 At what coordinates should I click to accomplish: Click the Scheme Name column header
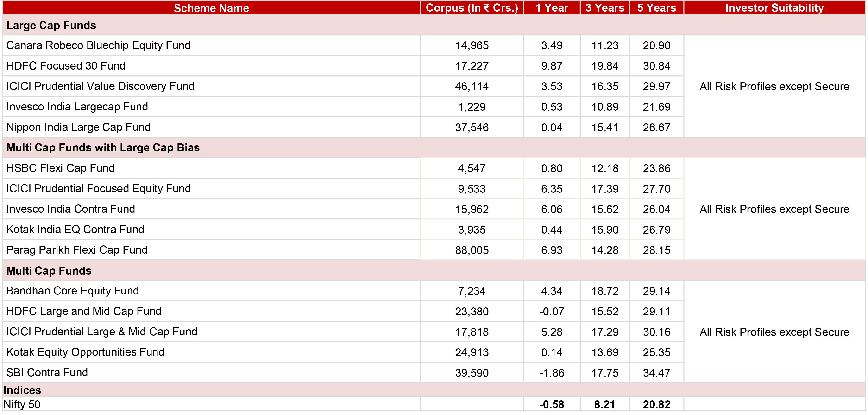(x=211, y=8)
